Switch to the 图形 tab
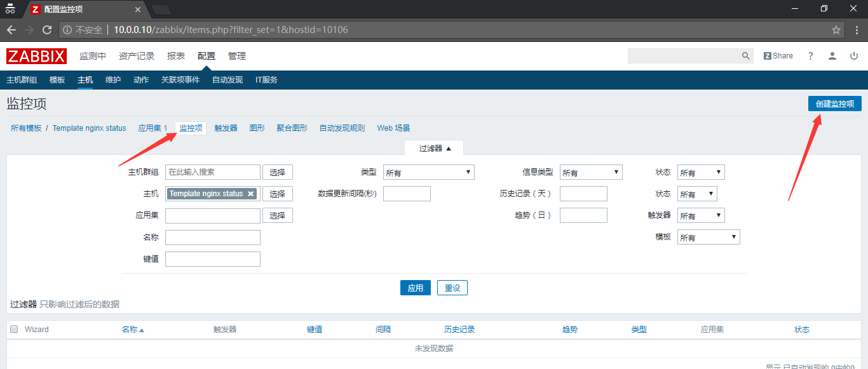 click(257, 128)
